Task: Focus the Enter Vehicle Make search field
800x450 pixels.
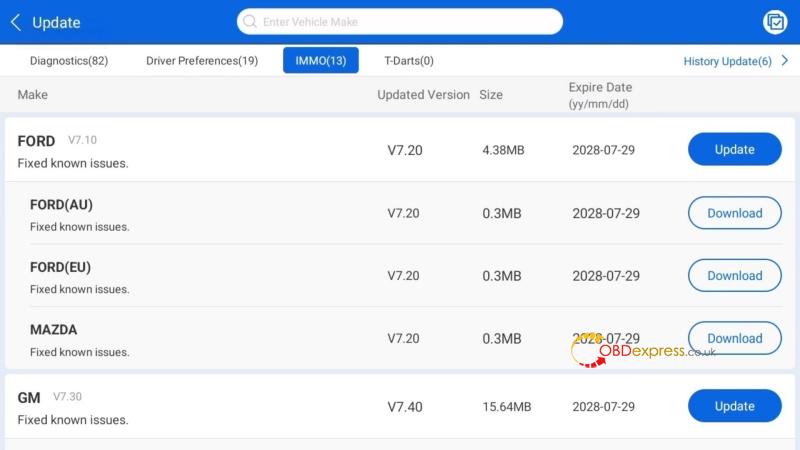Action: [399, 21]
